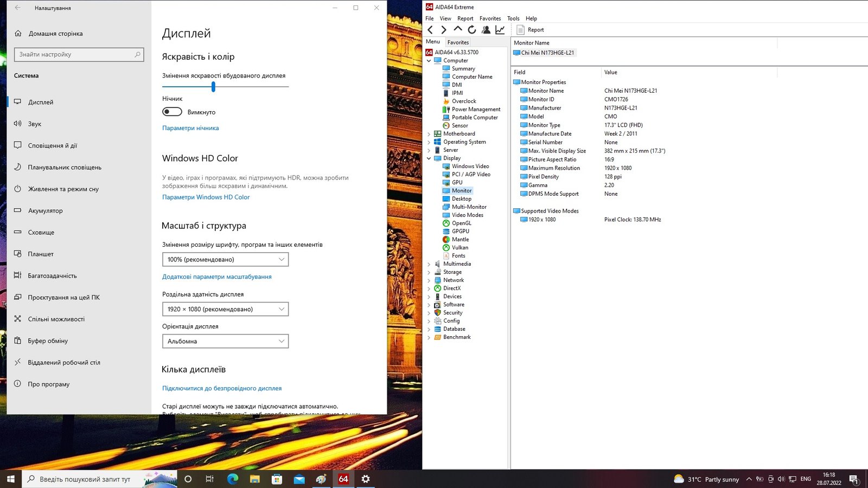Viewport: 868px width, 488px height.
Task: Open the AIDA64 user profile toolbar icon
Action: [486, 30]
